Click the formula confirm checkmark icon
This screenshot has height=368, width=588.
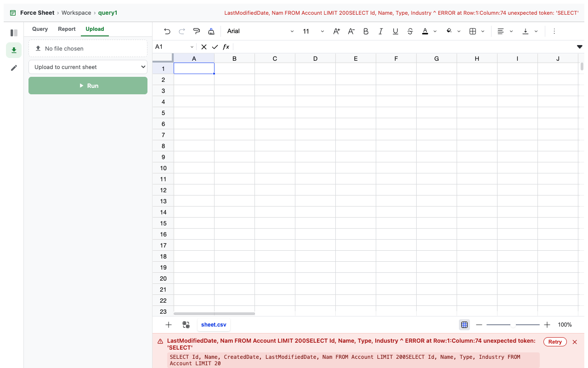pos(215,47)
